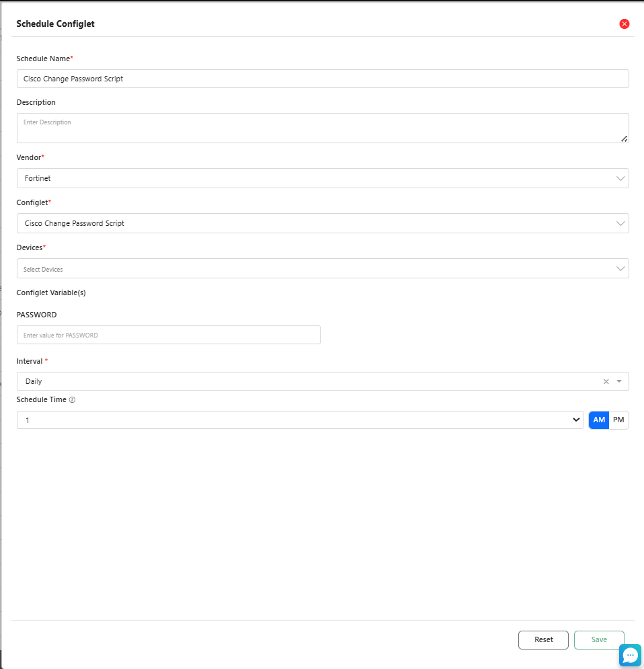Open the Select Devices dropdown placeholder
This screenshot has width=644, height=669.
point(43,270)
